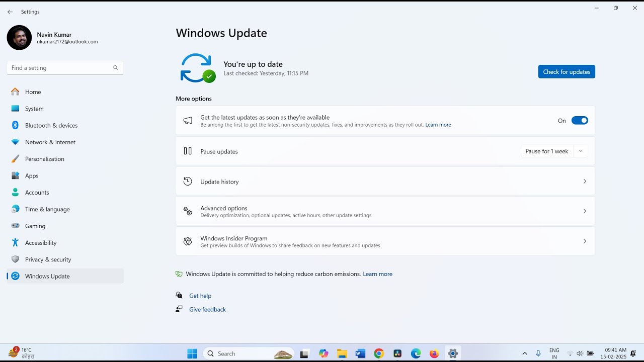Viewport: 644px width, 362px height.
Task: Select Network & internet in sidebar
Action: (65, 142)
